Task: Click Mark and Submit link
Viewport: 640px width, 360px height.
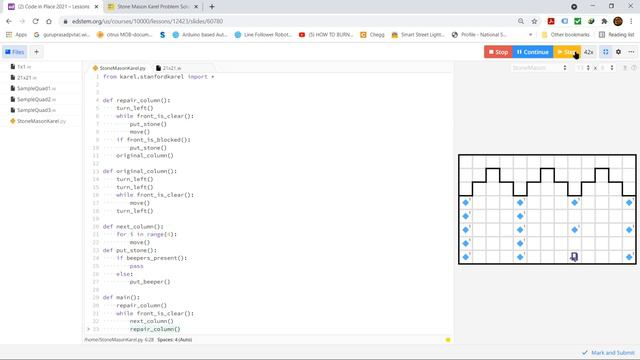Action: pyautogui.click(x=609, y=353)
